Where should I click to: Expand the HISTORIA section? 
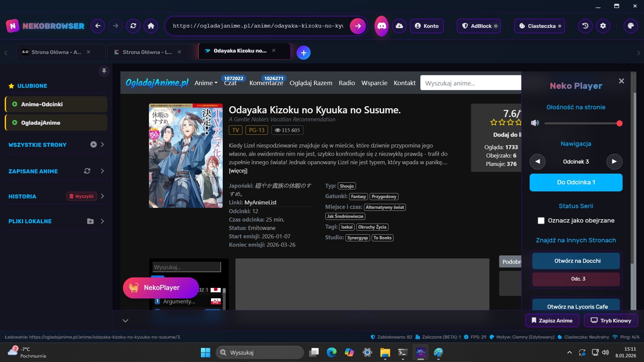click(x=102, y=196)
